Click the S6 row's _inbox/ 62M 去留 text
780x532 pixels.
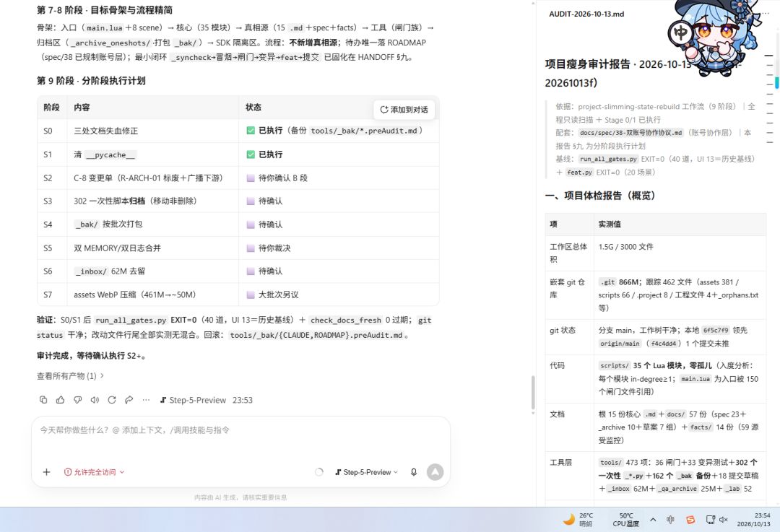point(110,271)
